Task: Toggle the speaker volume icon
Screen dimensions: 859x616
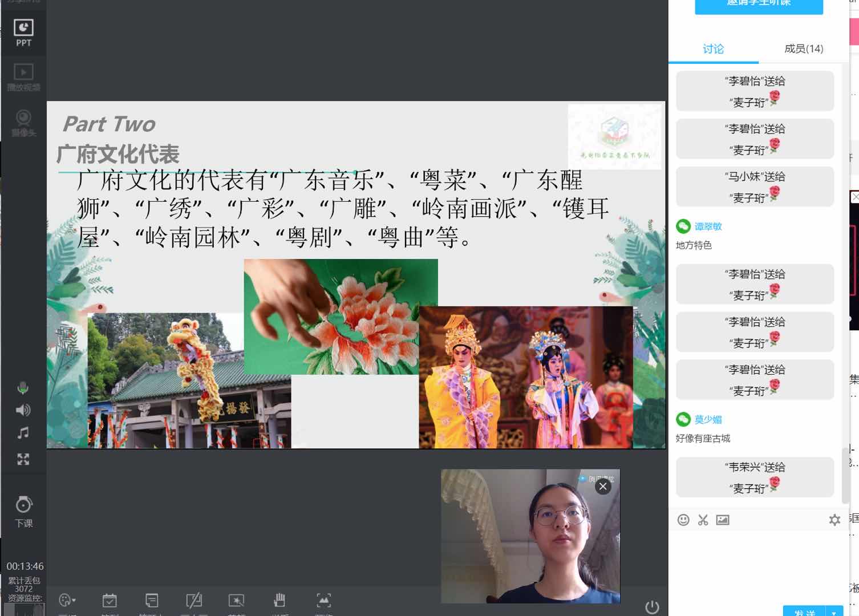Action: 23,410
